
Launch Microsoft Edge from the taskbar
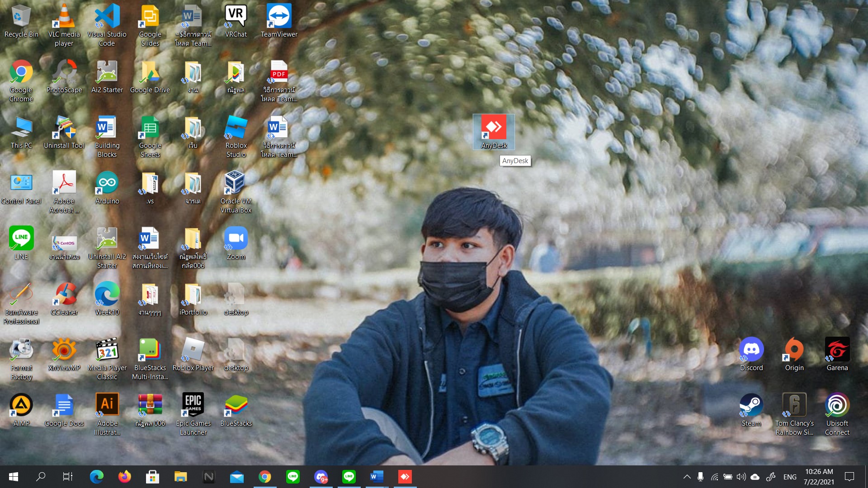(x=96, y=477)
